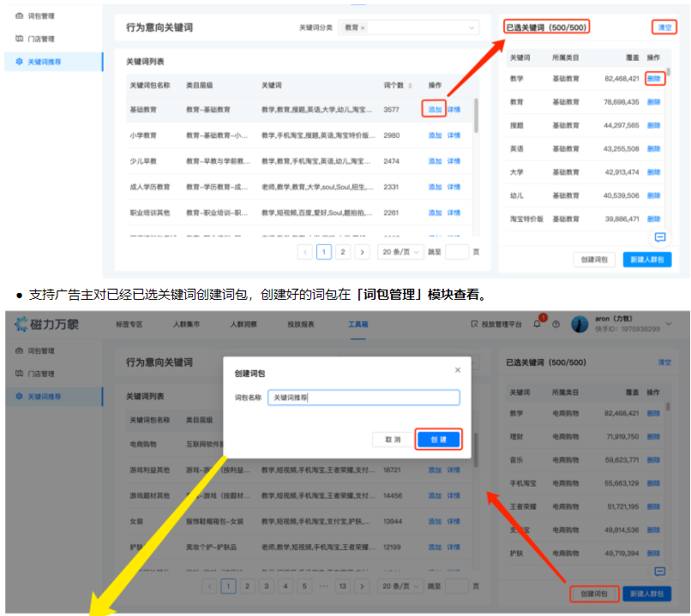Select the 关键词推荐 sidebar item

point(43,62)
